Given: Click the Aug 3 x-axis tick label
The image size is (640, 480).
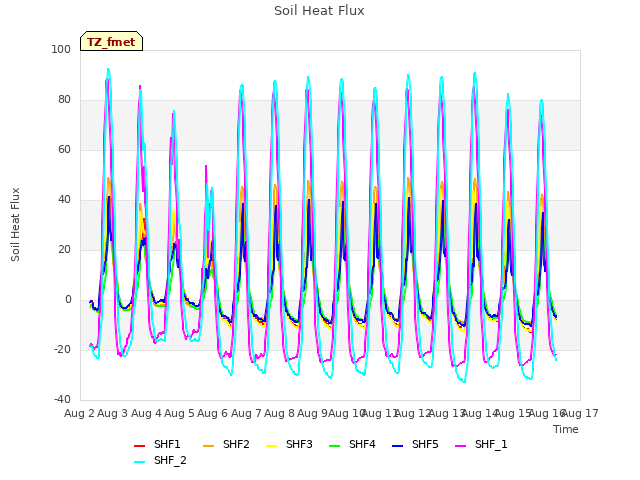Looking at the screenshot, I should 112,413.
